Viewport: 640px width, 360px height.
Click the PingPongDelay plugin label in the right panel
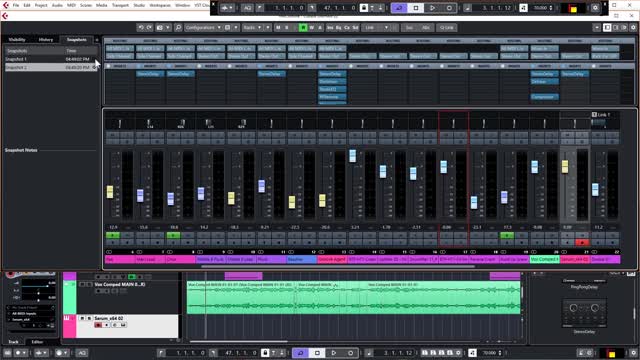[x=584, y=287]
